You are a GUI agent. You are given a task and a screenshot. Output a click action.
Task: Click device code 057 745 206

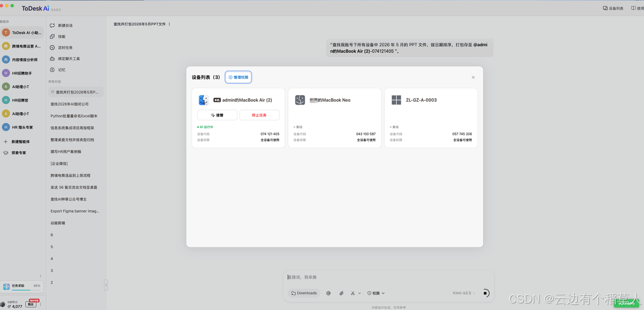462,134
